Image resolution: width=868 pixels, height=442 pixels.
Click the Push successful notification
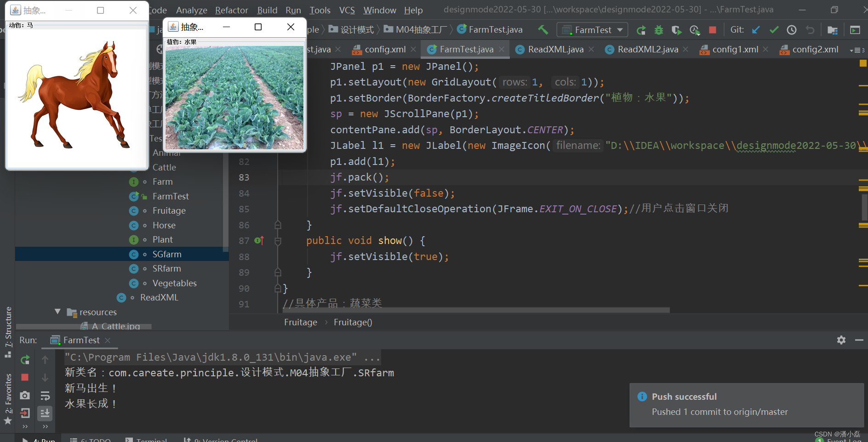(747, 404)
